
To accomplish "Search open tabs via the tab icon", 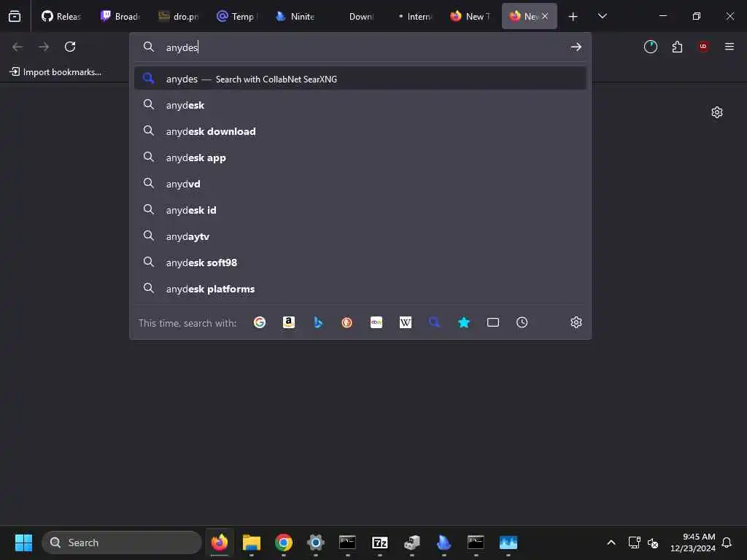I will pos(493,322).
